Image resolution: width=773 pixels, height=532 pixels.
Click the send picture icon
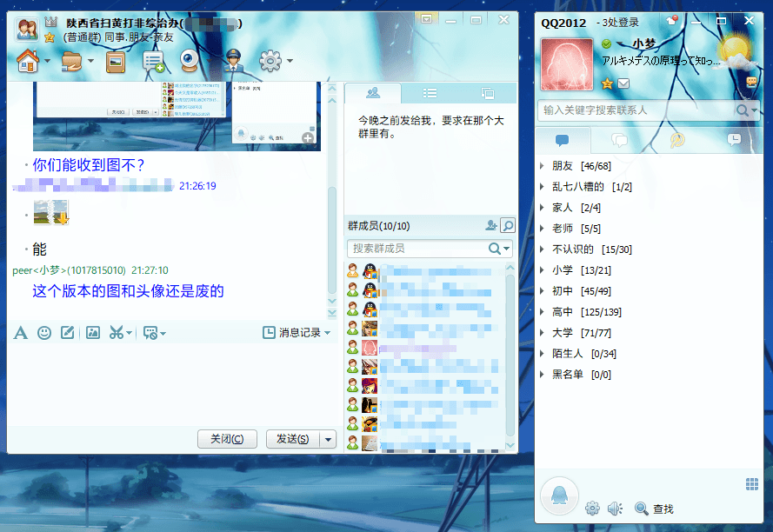coord(92,332)
